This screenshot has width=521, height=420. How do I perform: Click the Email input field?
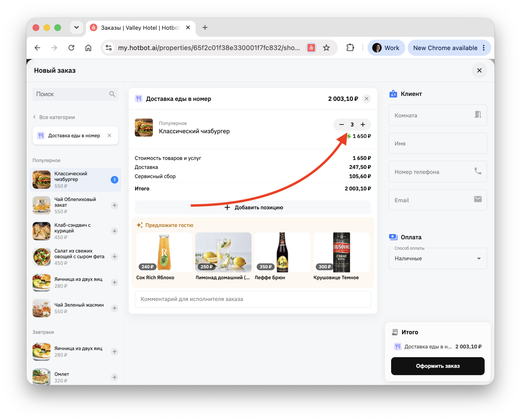(438, 200)
